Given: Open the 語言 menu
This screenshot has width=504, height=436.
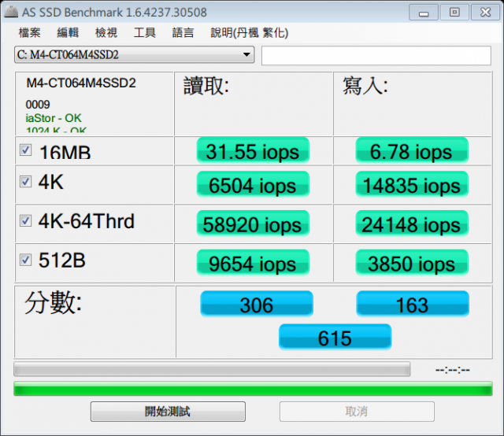Looking at the screenshot, I should tap(183, 32).
